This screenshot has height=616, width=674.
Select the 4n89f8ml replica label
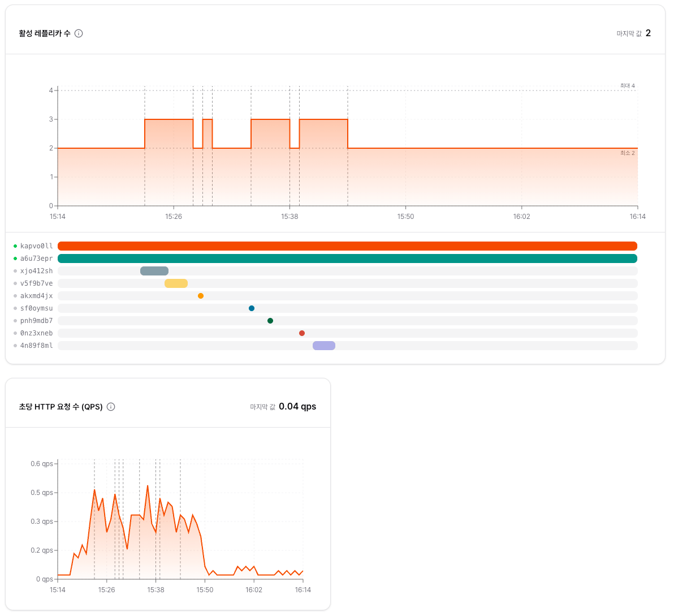pos(37,346)
